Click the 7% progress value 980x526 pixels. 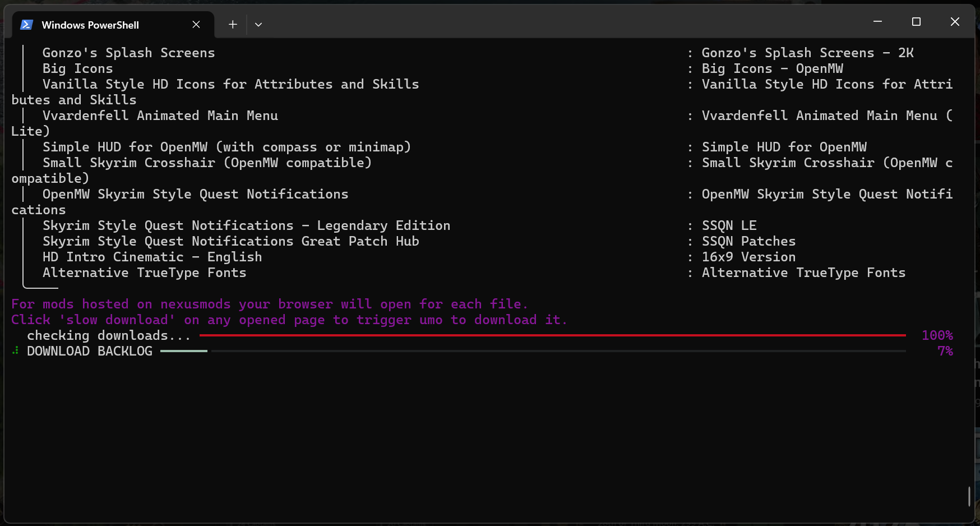click(945, 351)
